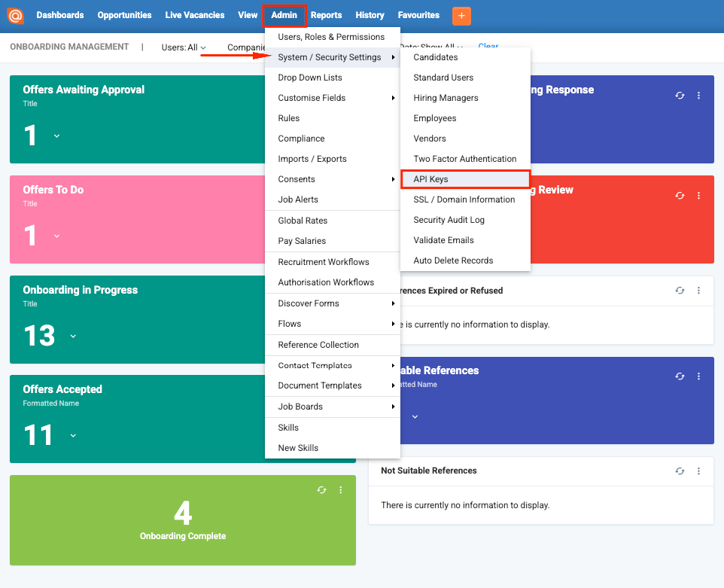Refresh the Not Suitable References panel
Image resolution: width=724 pixels, height=588 pixels.
(680, 471)
